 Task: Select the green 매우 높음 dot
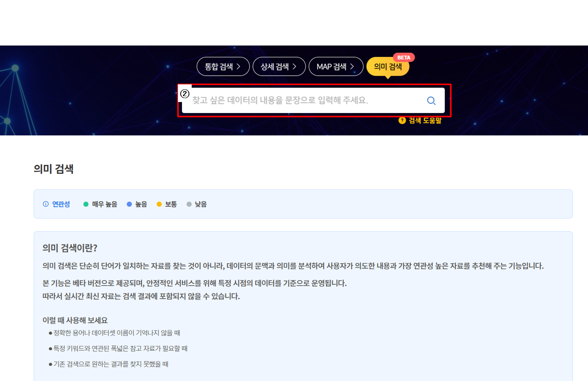pyautogui.click(x=86, y=204)
